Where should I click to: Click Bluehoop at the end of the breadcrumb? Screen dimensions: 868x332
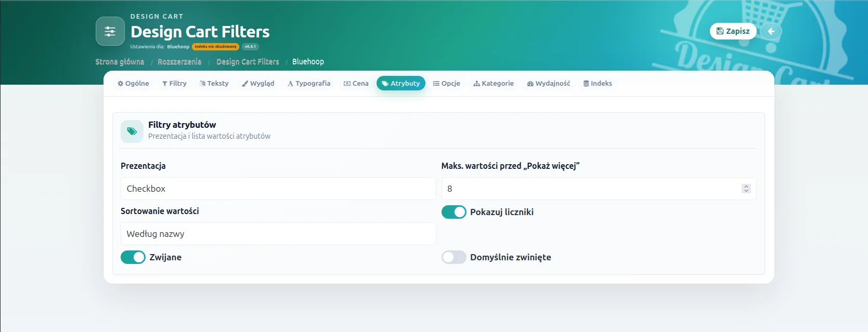click(x=308, y=61)
